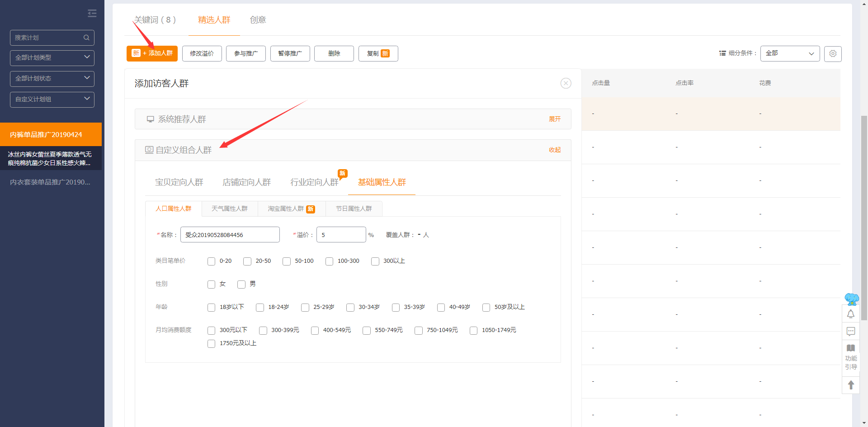Click the notification bell icon
This screenshot has width=868, height=427.
(x=850, y=314)
